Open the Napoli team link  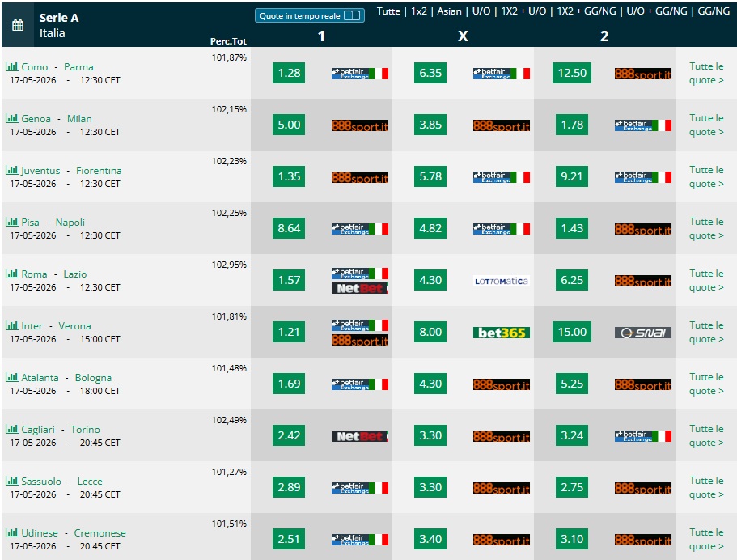point(70,222)
